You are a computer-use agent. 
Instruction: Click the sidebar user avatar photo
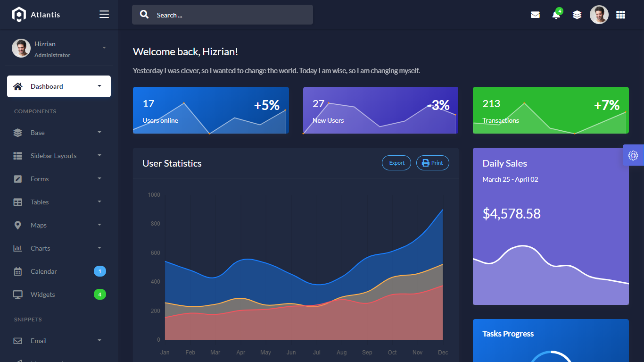coord(21,48)
